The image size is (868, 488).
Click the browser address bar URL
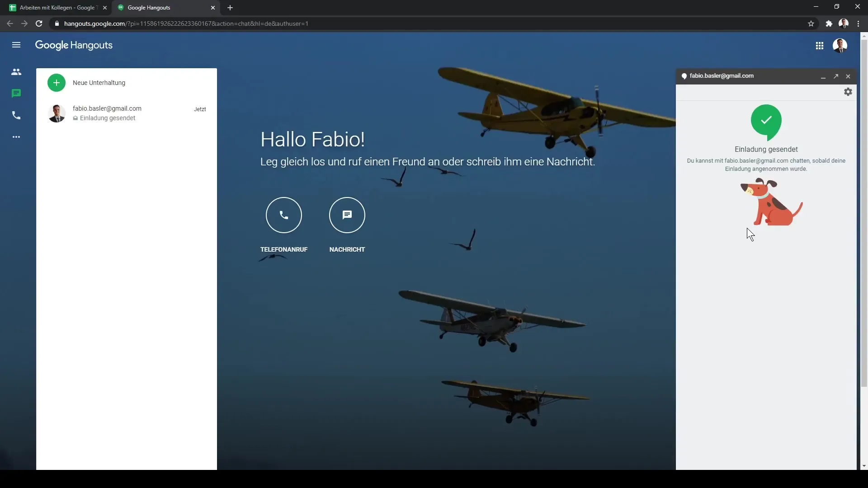(x=186, y=23)
